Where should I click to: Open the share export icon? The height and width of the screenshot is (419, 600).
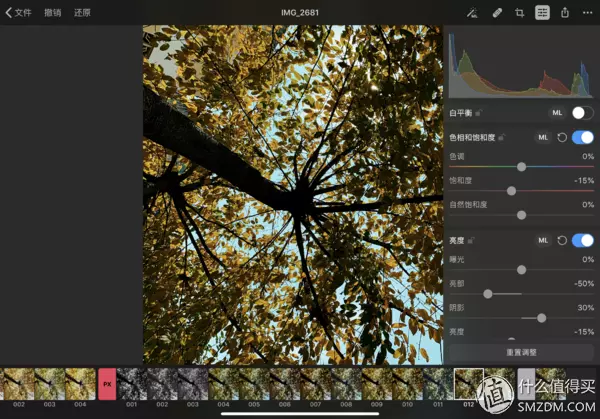point(565,13)
